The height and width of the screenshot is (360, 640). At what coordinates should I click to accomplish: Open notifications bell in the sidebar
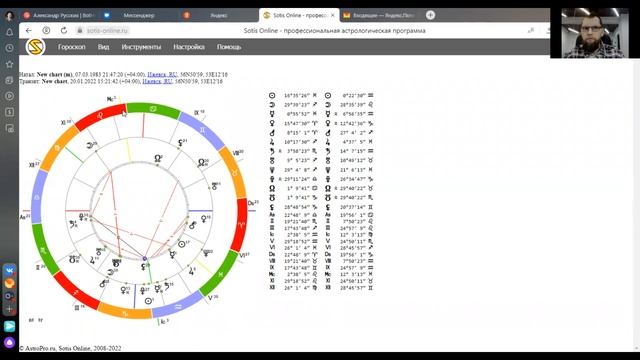pos(9,32)
